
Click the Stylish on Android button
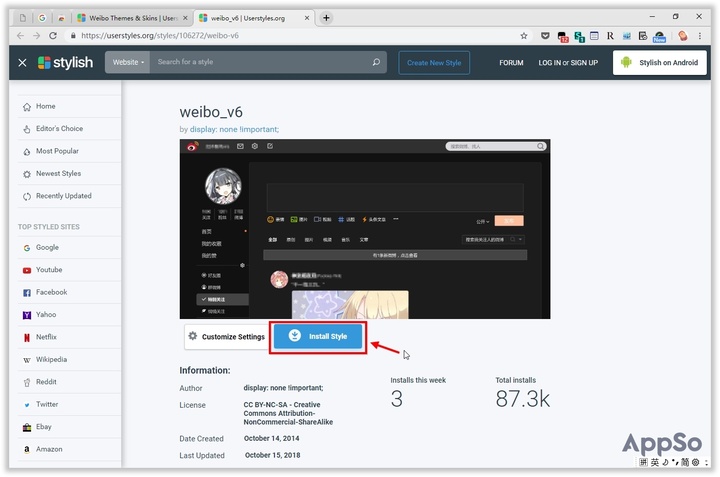(x=659, y=62)
